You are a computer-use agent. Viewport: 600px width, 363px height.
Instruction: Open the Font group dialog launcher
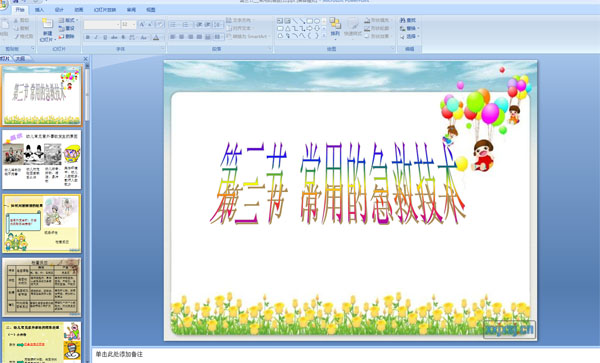[162, 49]
